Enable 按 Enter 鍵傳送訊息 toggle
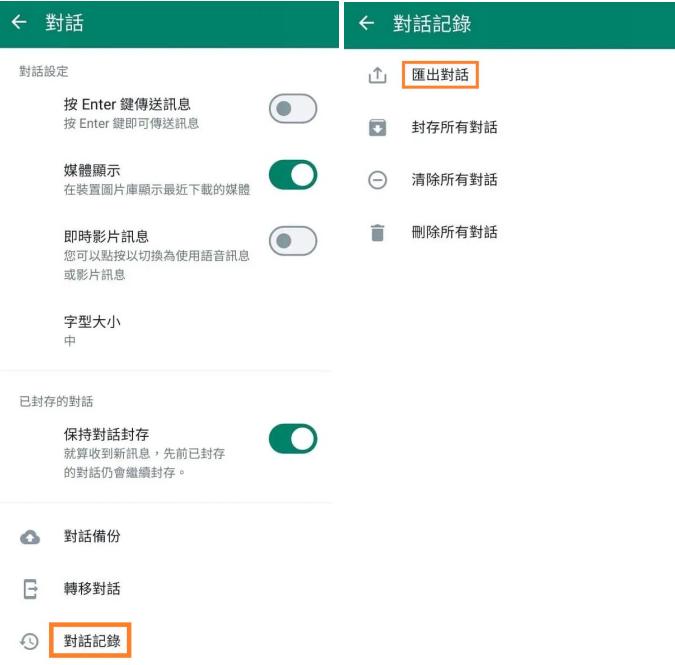The width and height of the screenshot is (675, 665). pos(293,109)
